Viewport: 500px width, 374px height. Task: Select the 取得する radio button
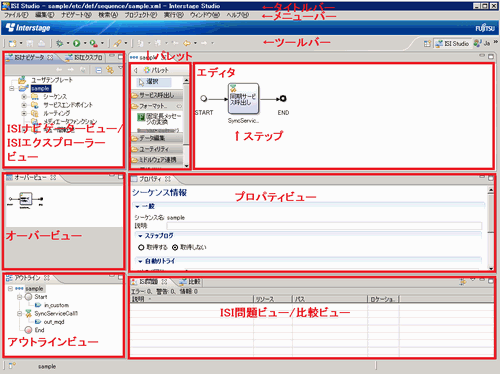pos(141,247)
